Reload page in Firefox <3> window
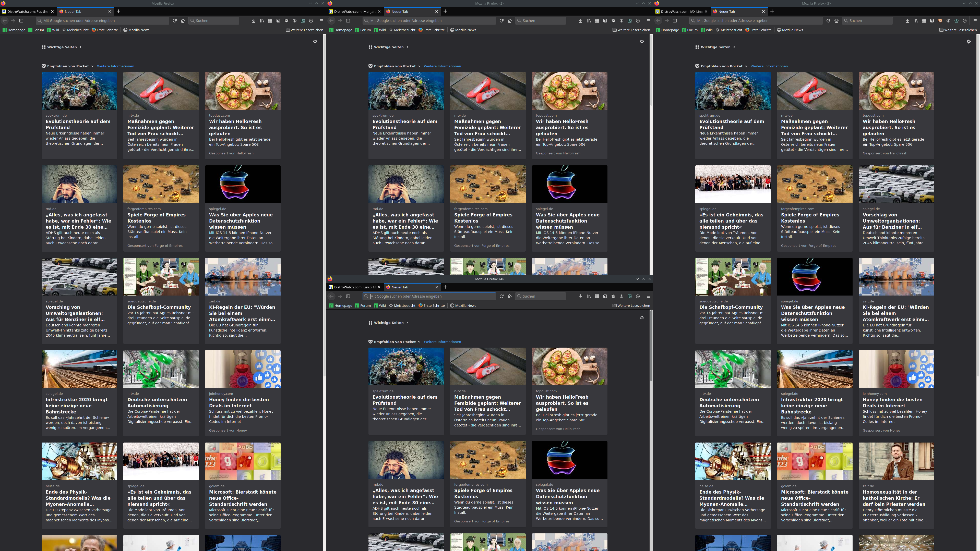 (x=828, y=20)
